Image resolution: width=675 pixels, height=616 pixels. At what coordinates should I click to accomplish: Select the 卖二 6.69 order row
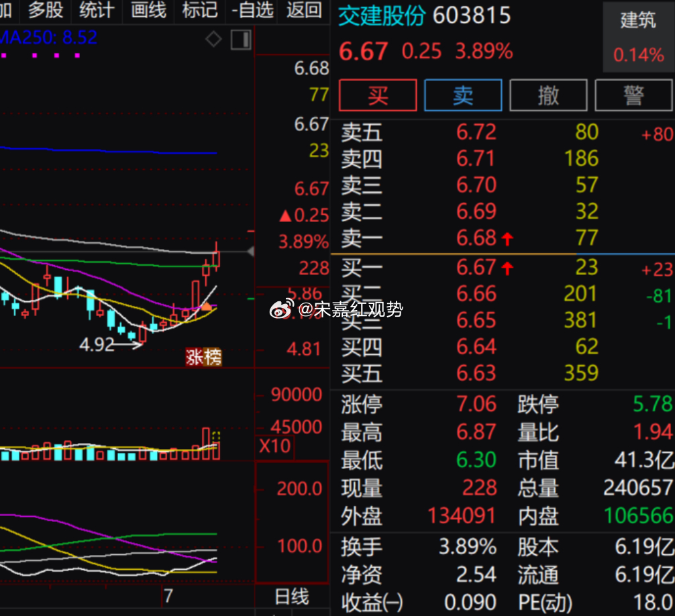(503, 211)
